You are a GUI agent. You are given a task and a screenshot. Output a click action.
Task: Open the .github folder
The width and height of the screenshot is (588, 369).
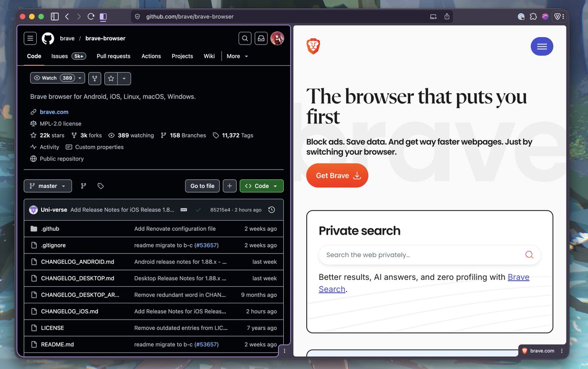point(50,229)
